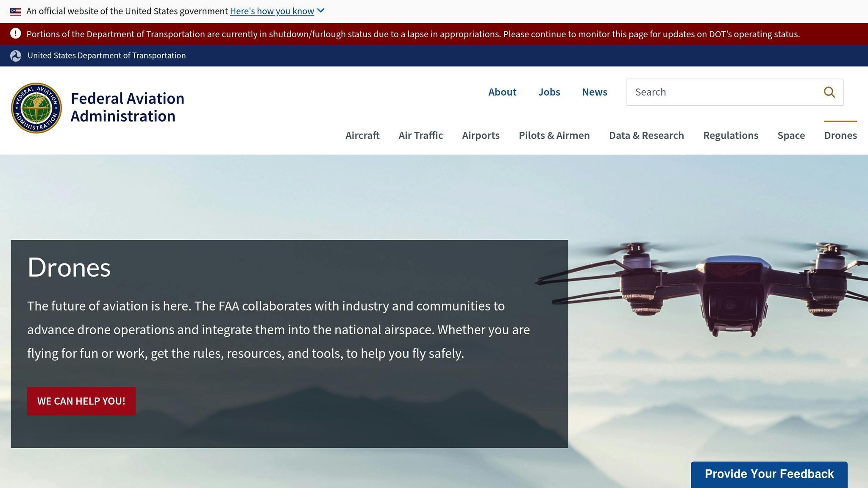Navigate to the Regulations section
868x488 pixels.
(x=731, y=135)
